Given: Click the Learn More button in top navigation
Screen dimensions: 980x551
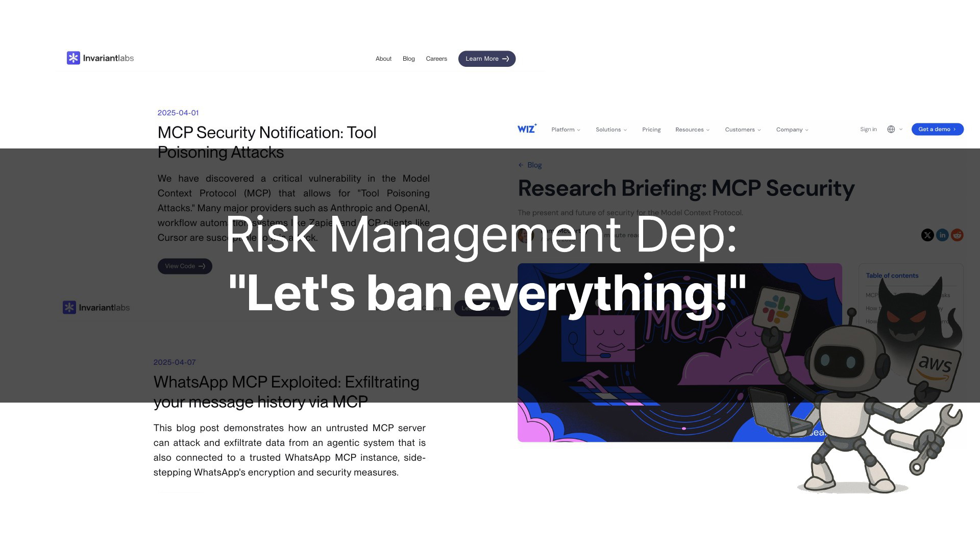Looking at the screenshot, I should [487, 59].
